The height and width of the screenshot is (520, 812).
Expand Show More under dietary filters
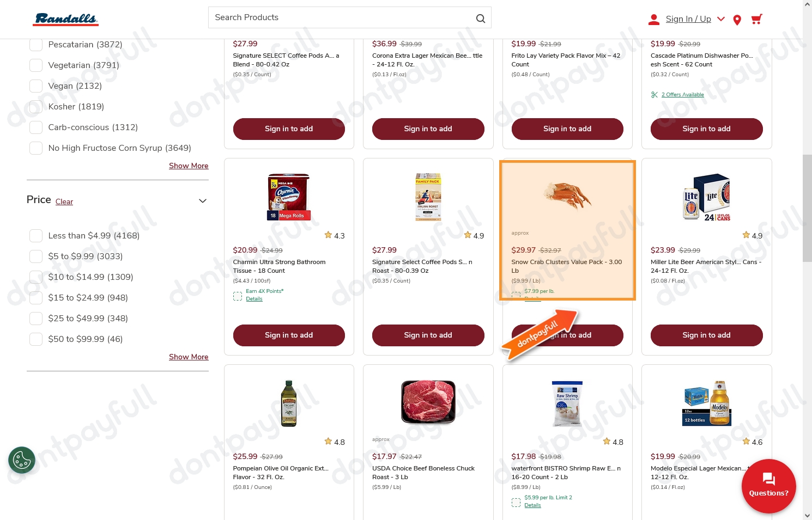tap(189, 166)
